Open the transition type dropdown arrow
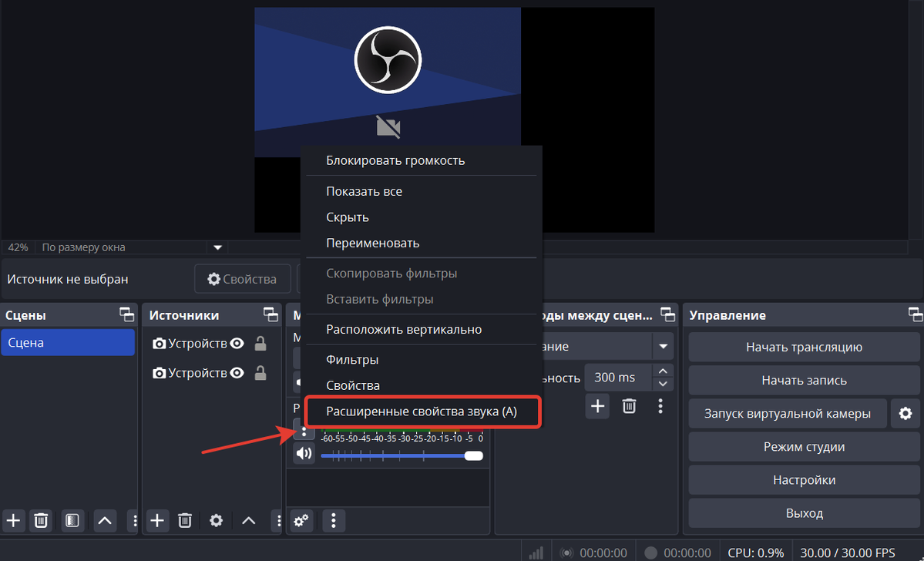The image size is (924, 561). coord(662,347)
